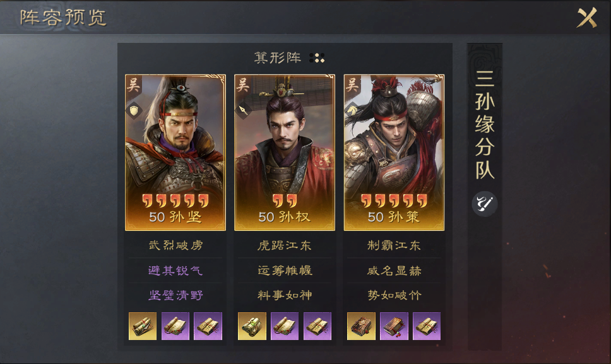Select the gold scroll item under 孙坚

[143, 326]
